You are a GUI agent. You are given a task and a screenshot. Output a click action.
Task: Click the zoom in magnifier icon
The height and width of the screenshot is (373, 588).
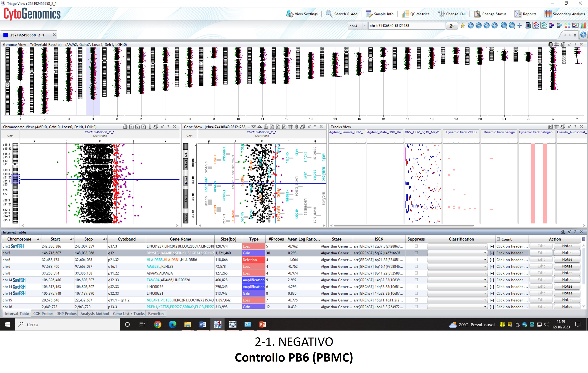(x=503, y=26)
